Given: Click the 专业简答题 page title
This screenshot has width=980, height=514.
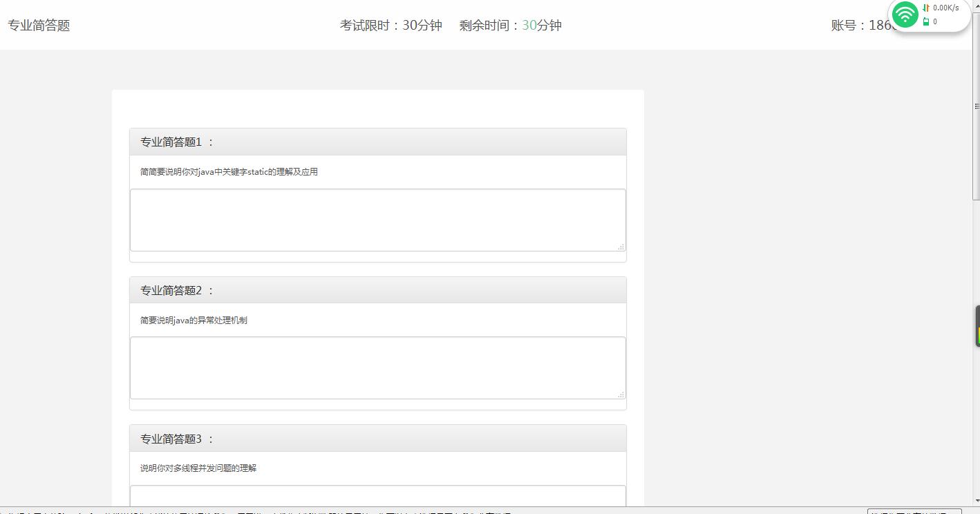Looking at the screenshot, I should pos(39,26).
